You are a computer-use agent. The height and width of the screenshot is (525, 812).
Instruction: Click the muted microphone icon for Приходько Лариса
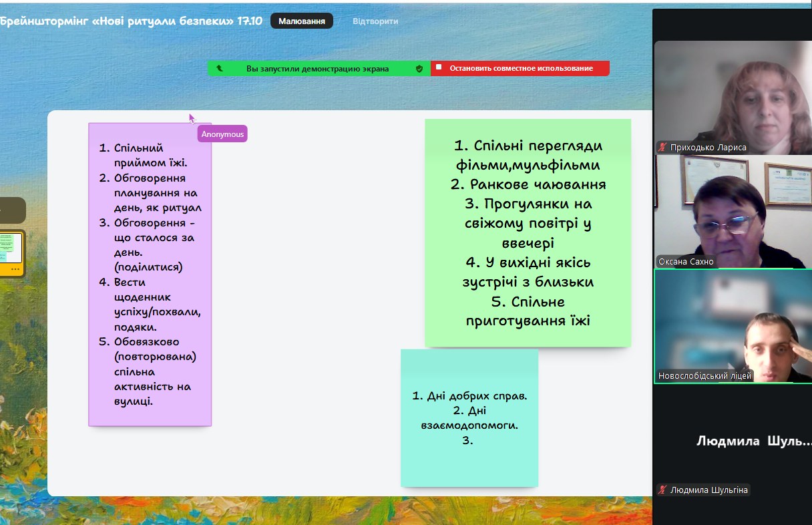pos(662,148)
